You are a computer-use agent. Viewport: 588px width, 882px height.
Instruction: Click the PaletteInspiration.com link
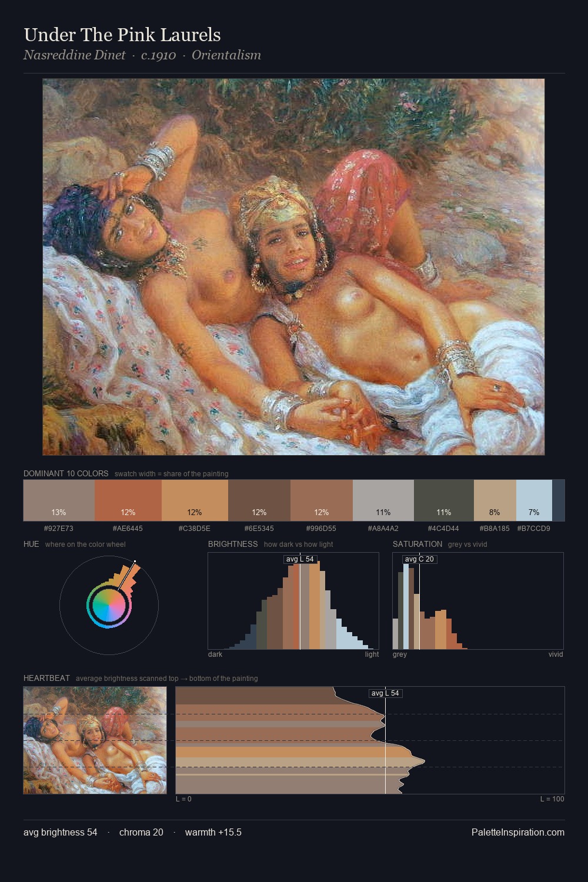coord(518,832)
